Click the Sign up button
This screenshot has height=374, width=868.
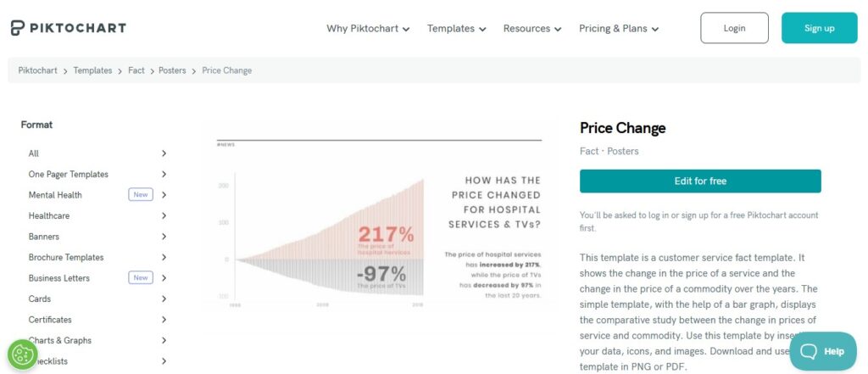click(x=820, y=28)
